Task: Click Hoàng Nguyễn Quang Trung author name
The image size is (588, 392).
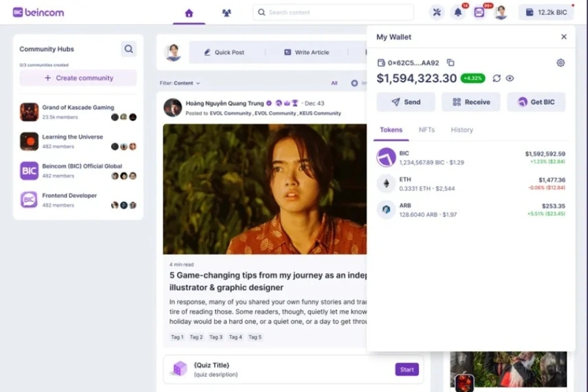Action: point(225,103)
